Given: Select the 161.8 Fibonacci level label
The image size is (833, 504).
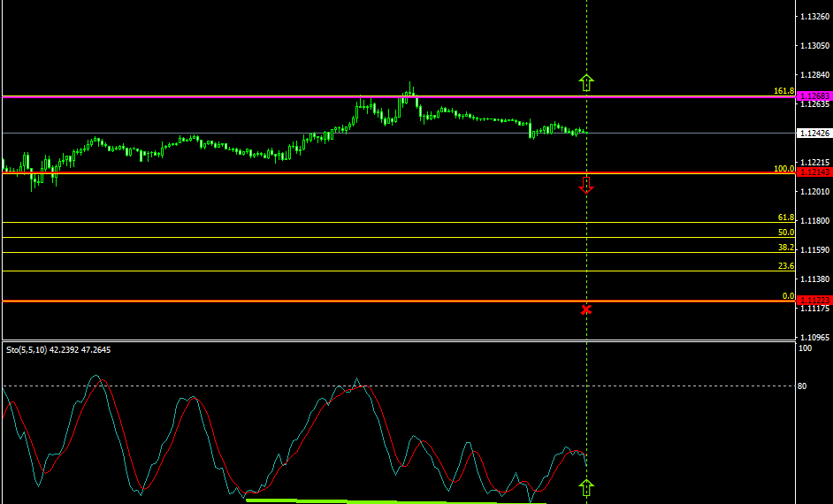Looking at the screenshot, I should point(783,91).
